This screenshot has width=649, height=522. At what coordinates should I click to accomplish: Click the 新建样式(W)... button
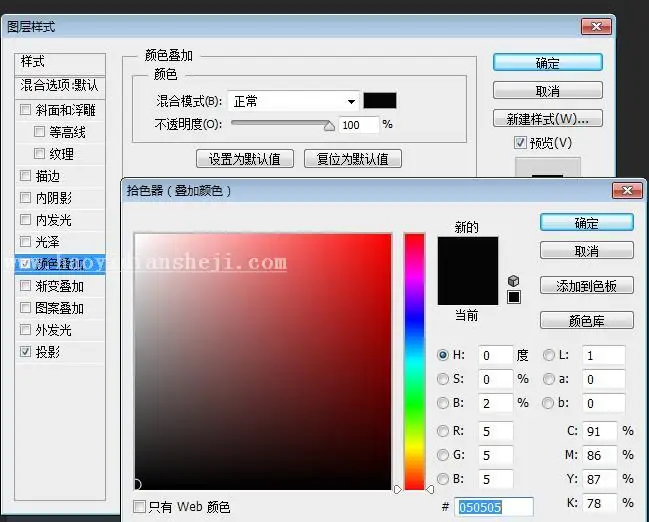tap(548, 119)
